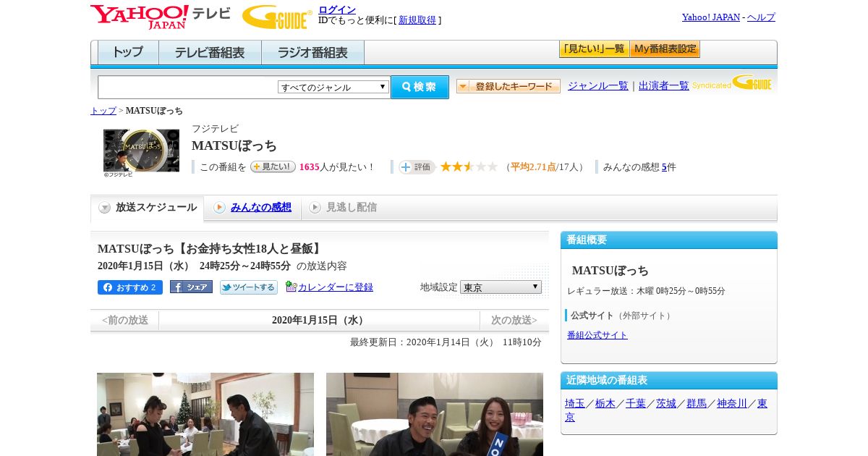Click the ツイートする Twitter button

click(249, 287)
